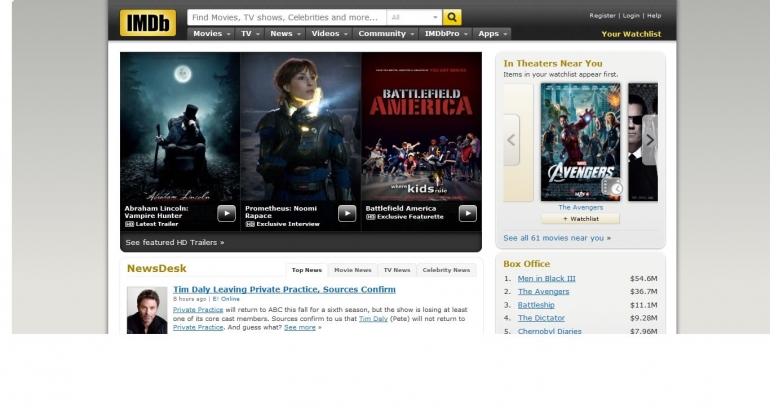Open Tim Daly Leaving Private Practice headline
770x410 pixels.
(x=284, y=290)
